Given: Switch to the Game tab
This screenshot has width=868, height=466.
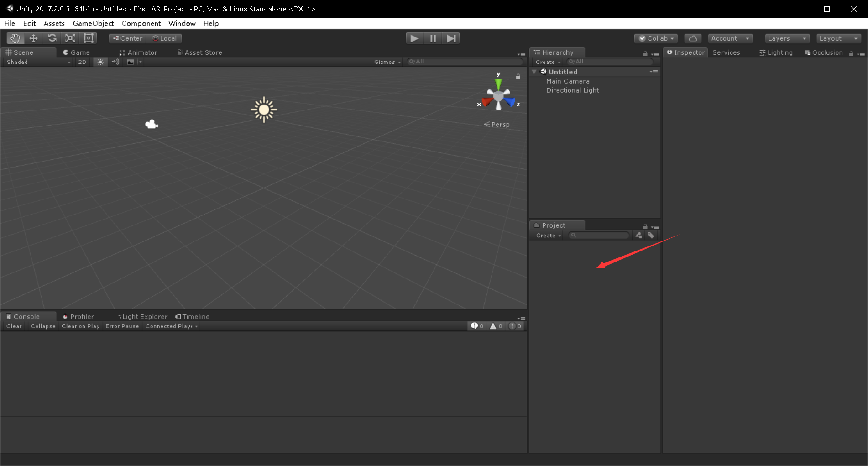Looking at the screenshot, I should click(x=76, y=52).
